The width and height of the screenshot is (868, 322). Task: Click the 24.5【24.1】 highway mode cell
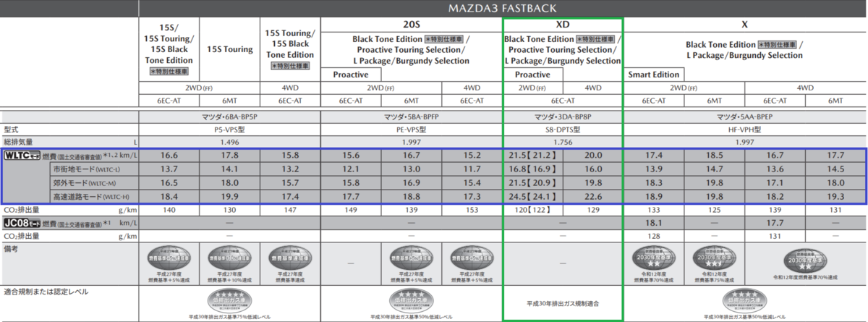(x=532, y=196)
